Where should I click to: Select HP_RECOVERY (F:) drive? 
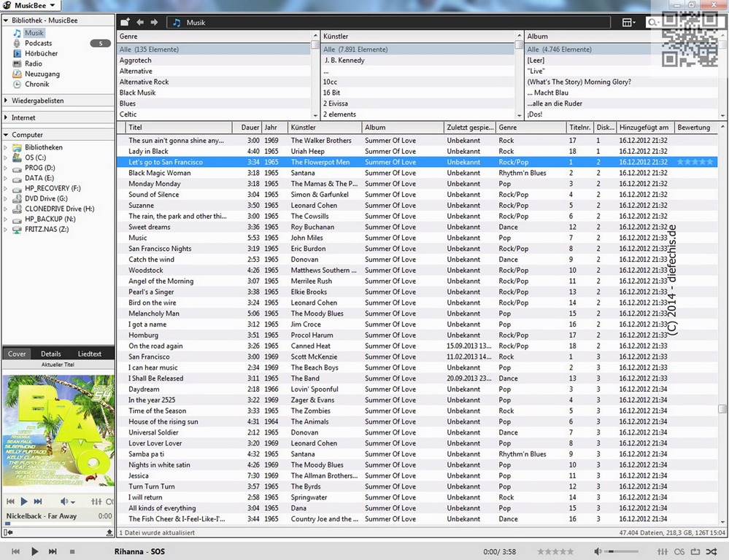(53, 188)
